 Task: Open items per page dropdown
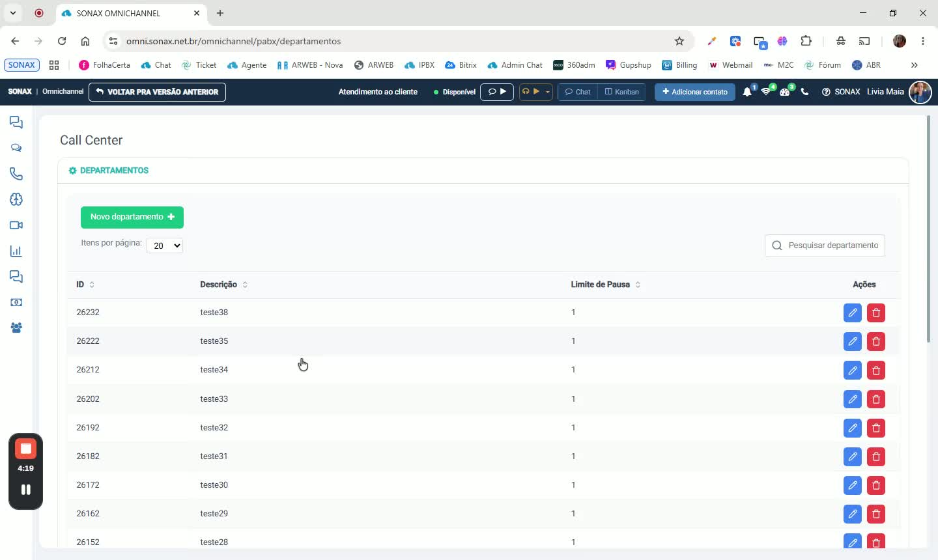point(165,245)
